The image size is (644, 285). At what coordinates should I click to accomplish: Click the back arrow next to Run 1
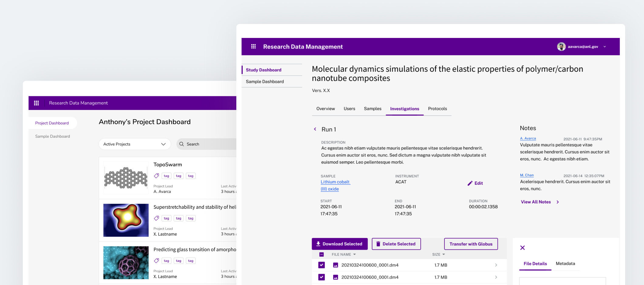(x=315, y=129)
